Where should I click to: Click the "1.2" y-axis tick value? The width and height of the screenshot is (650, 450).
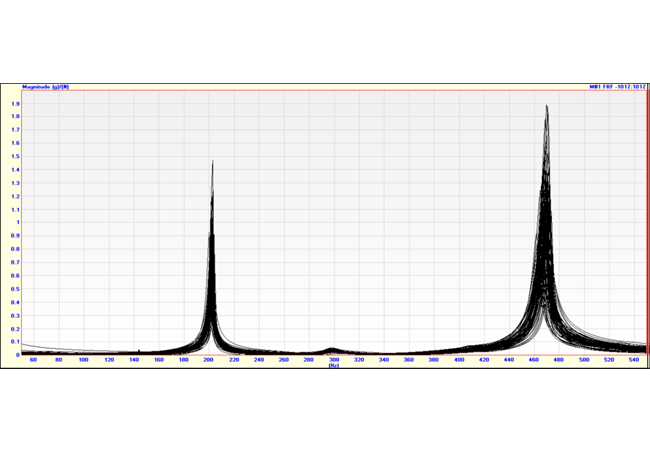pos(16,196)
